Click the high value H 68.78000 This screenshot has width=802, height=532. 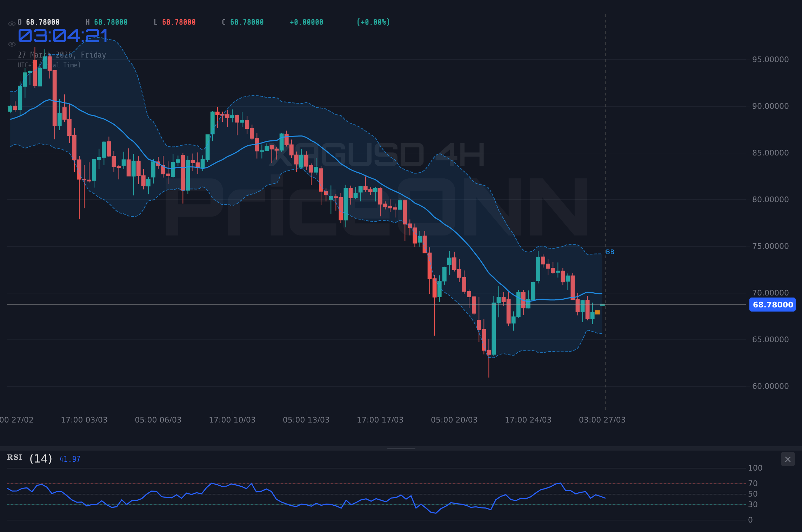[106, 21]
